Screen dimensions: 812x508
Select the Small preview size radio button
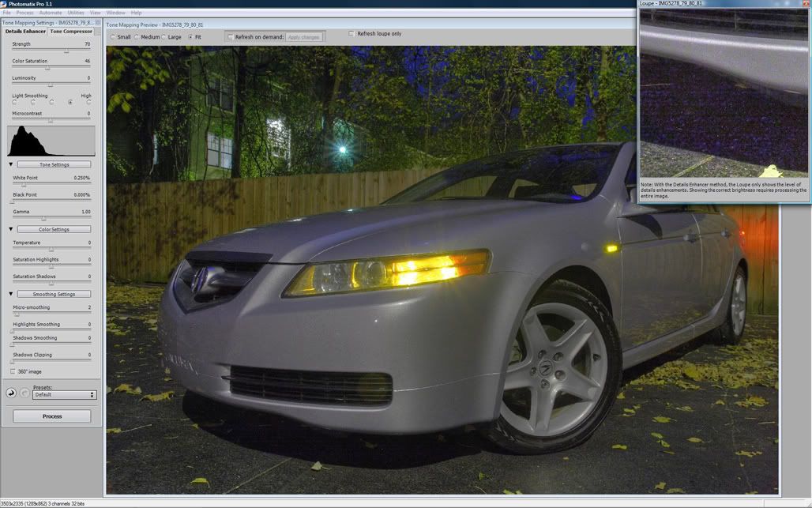113,37
